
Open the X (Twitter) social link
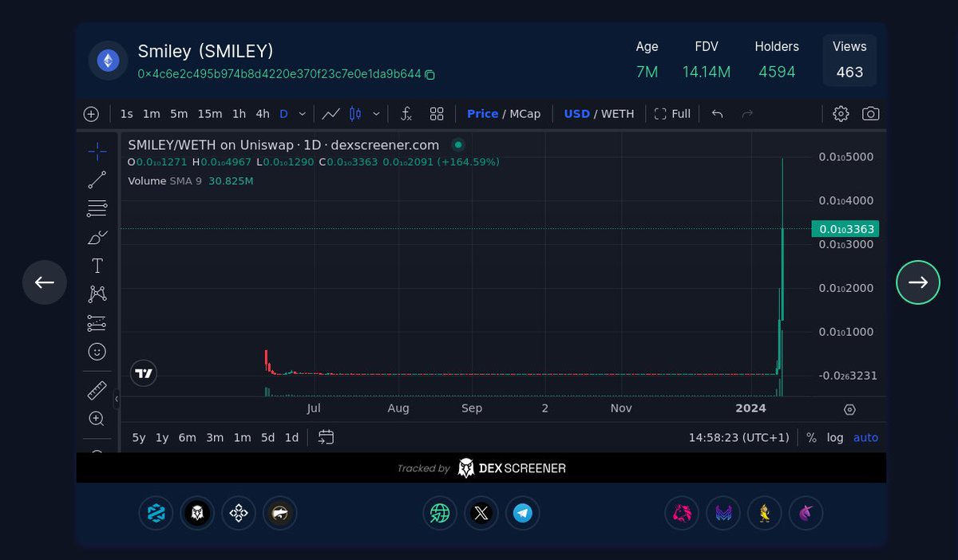[x=481, y=513]
